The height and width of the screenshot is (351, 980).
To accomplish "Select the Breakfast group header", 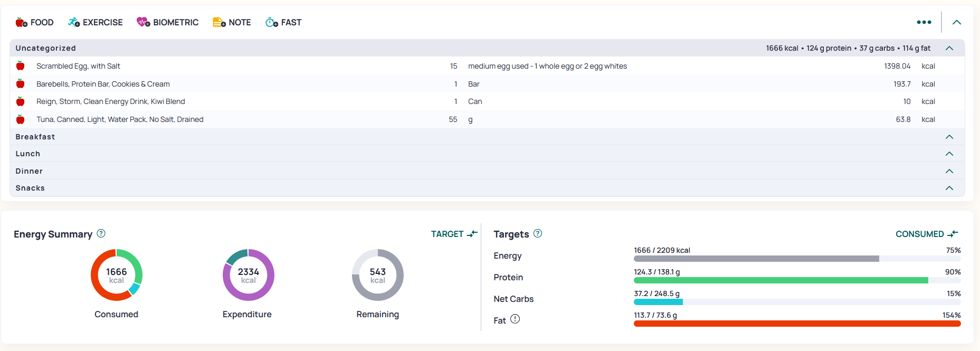I will tap(487, 137).
